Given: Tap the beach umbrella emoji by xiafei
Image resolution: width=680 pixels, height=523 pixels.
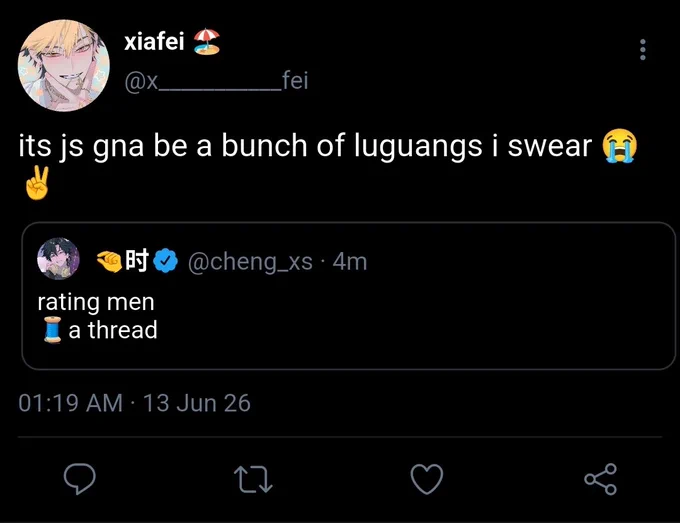Looking at the screenshot, I should click(x=207, y=42).
